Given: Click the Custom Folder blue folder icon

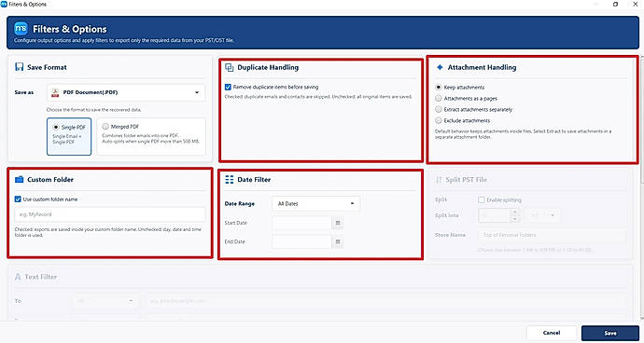Looking at the screenshot, I should [19, 180].
